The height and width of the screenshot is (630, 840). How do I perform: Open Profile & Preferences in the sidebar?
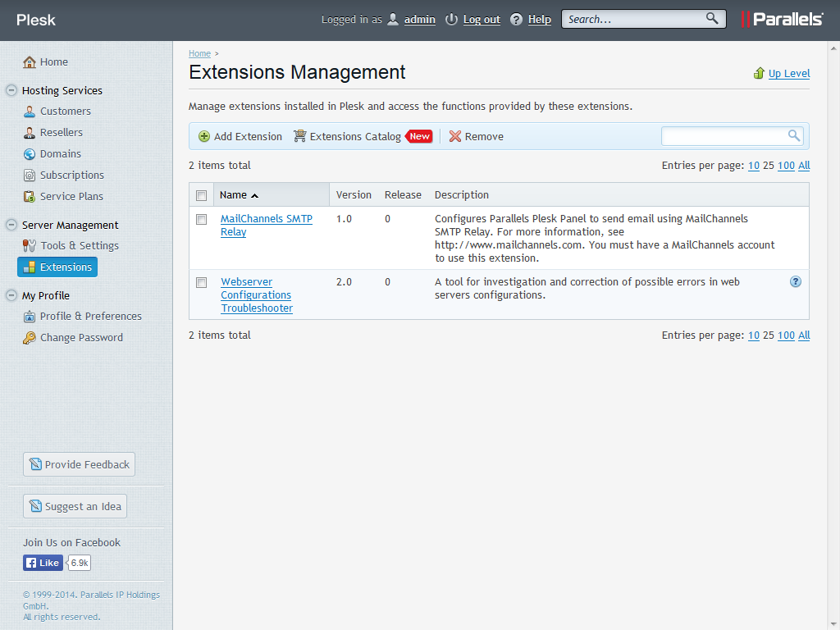point(90,317)
